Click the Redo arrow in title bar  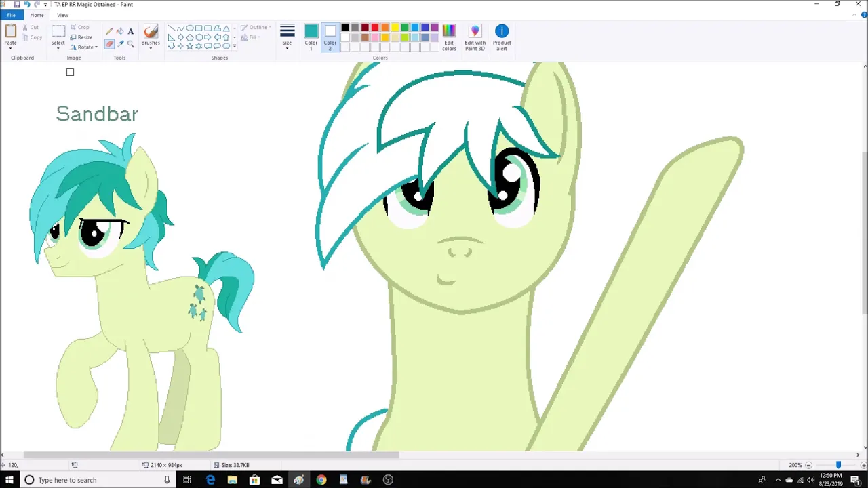point(37,4)
